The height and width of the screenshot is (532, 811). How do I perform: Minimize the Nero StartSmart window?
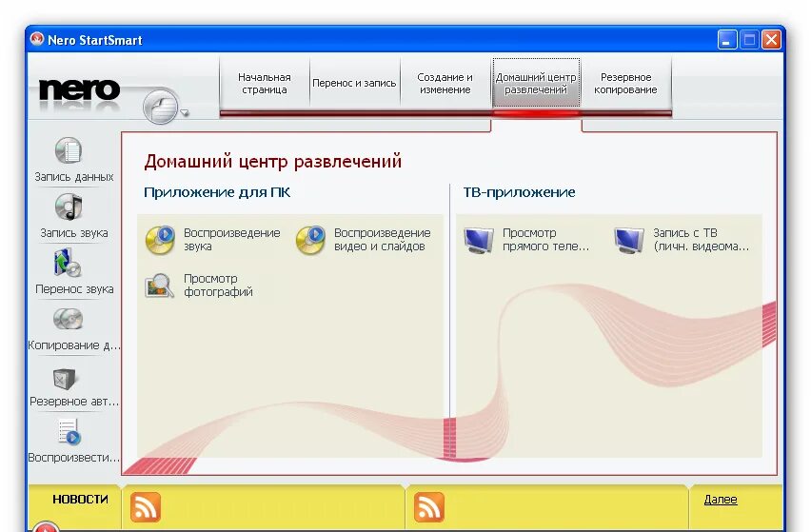tap(726, 40)
